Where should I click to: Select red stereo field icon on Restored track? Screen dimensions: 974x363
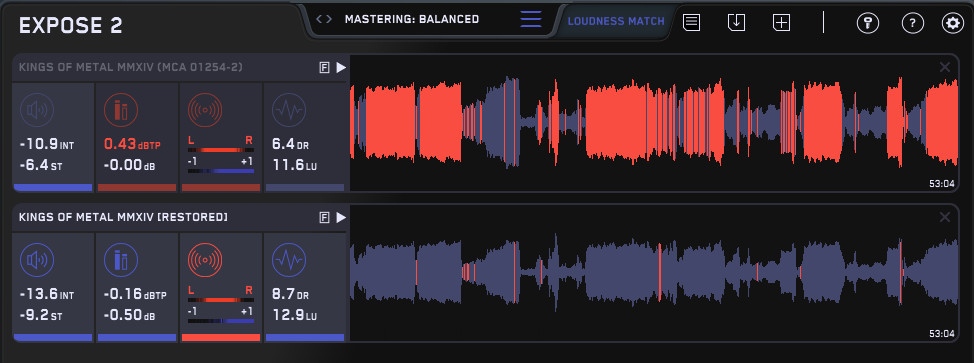(204, 260)
